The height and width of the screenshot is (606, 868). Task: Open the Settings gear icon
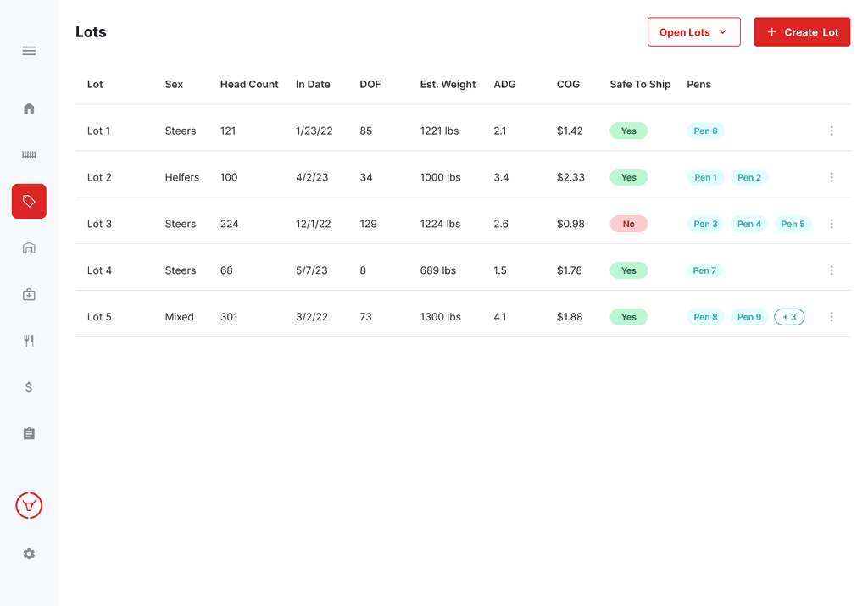(x=29, y=553)
